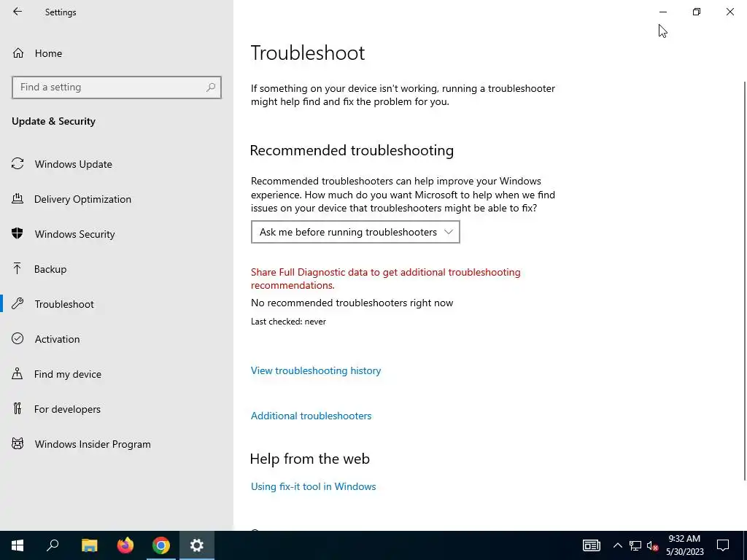Click the Windows Security shield icon
747x560 pixels.
point(18,233)
